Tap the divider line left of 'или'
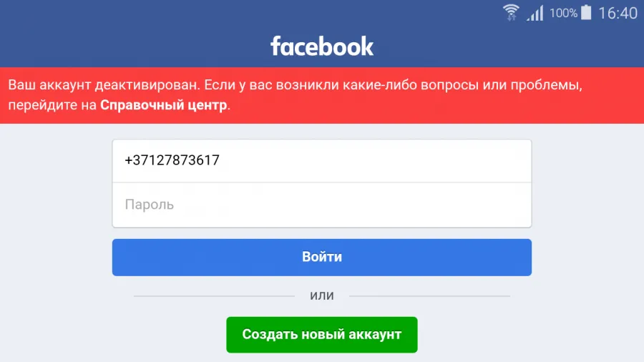 (x=215, y=296)
